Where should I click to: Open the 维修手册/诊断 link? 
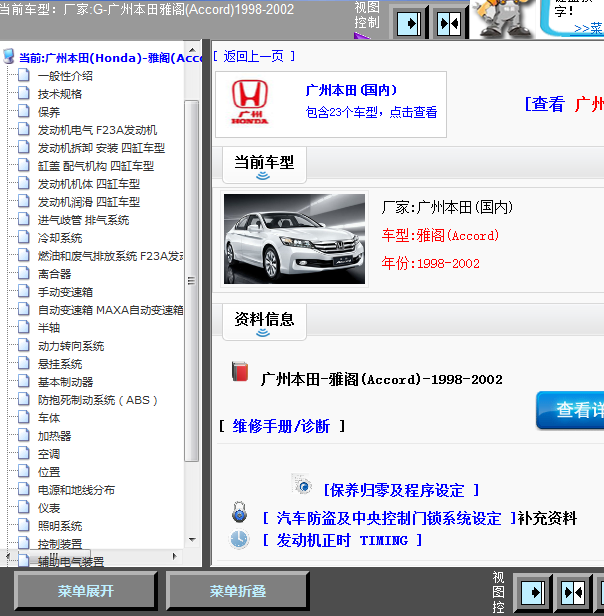coord(281,426)
